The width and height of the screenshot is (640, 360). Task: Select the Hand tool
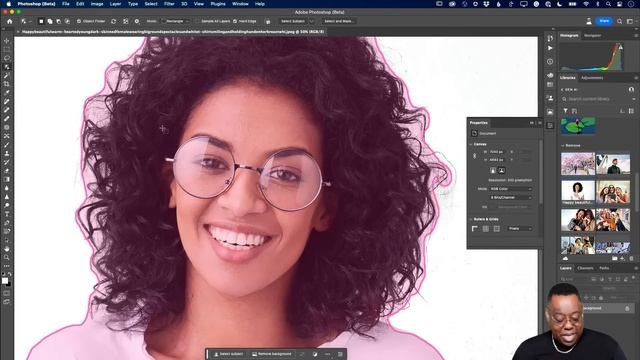[7, 249]
